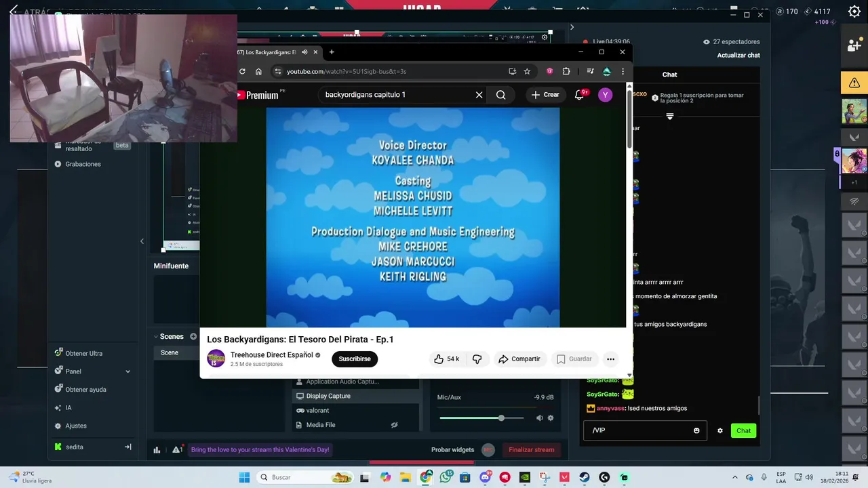Image resolution: width=868 pixels, height=488 pixels.
Task: Open Mic/Aux settings gear
Action: pyautogui.click(x=551, y=418)
